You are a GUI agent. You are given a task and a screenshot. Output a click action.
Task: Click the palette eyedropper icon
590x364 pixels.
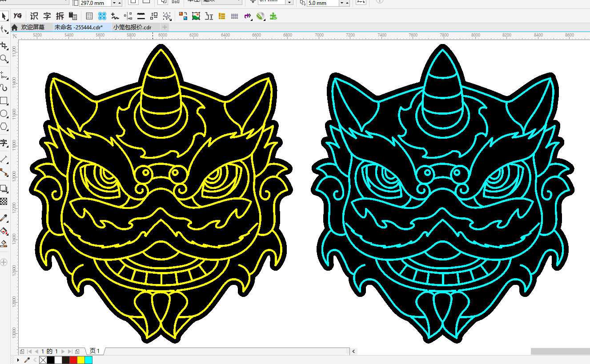click(x=27, y=360)
